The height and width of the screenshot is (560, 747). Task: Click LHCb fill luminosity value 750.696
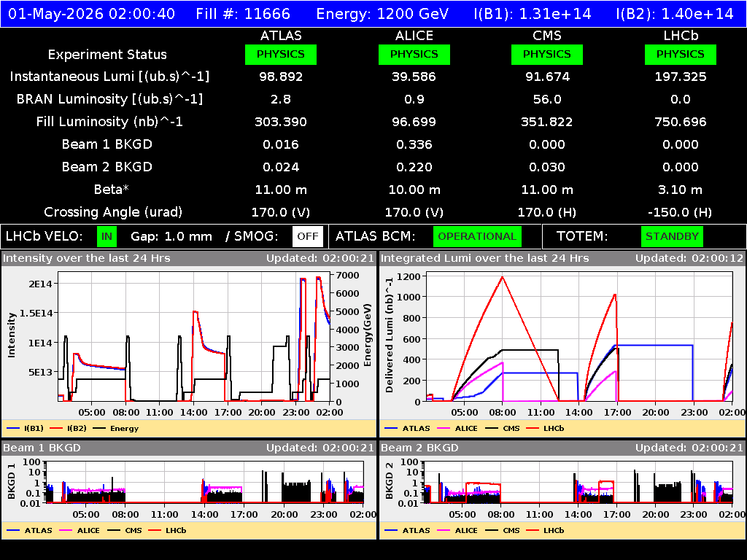pyautogui.click(x=681, y=122)
